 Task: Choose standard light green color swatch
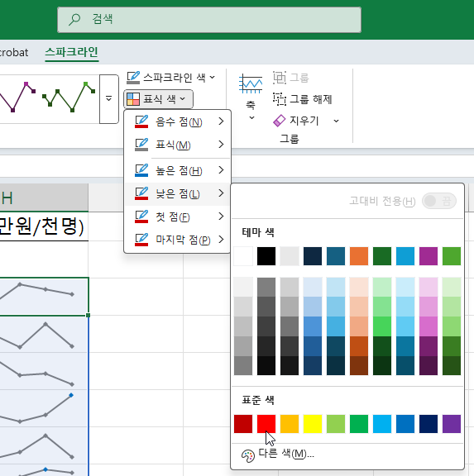tap(336, 424)
